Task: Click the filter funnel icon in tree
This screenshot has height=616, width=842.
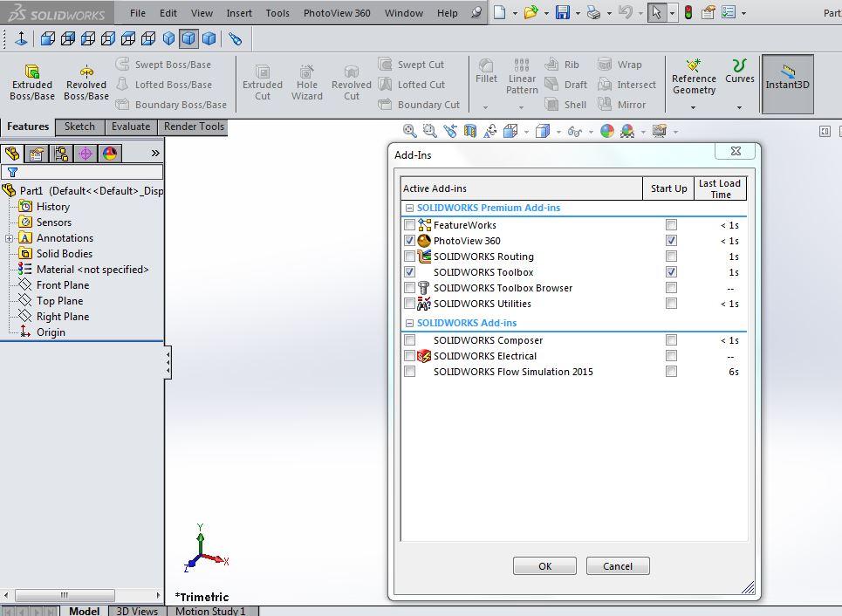Action: click(12, 172)
